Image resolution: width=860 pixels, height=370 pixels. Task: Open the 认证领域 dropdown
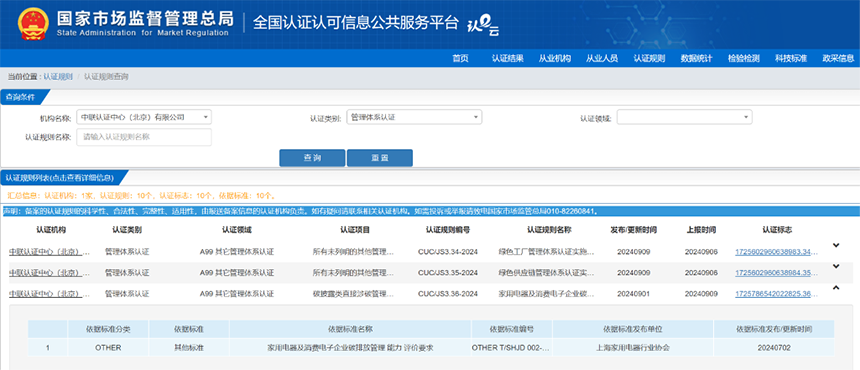coord(684,117)
